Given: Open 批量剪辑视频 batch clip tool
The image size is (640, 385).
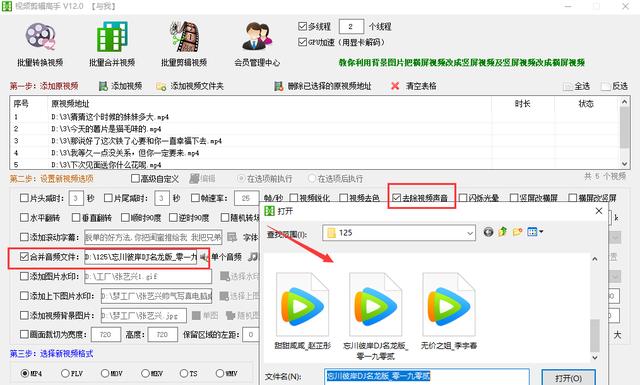Looking at the screenshot, I should coord(184,44).
